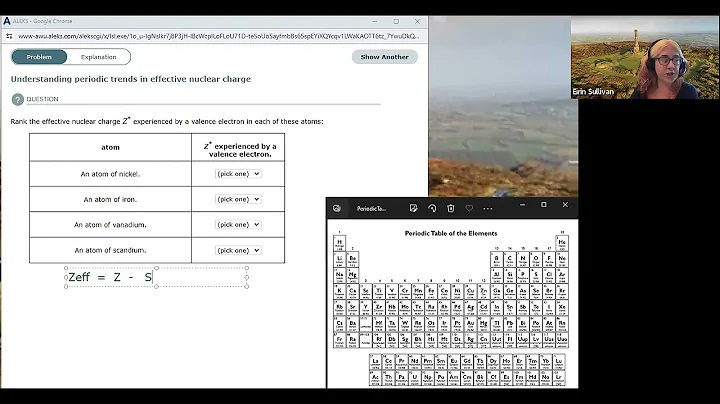Open the vanadium row pick-one dropdown

click(x=238, y=224)
